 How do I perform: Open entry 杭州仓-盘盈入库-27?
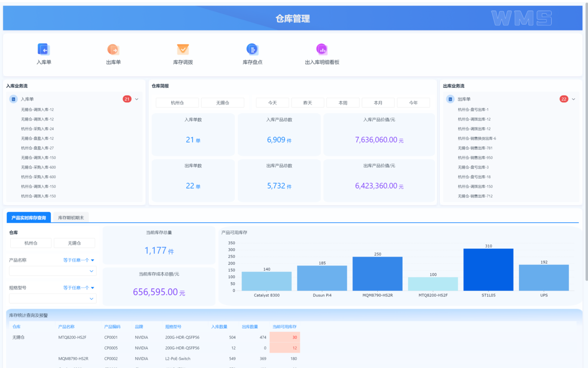pos(37,148)
